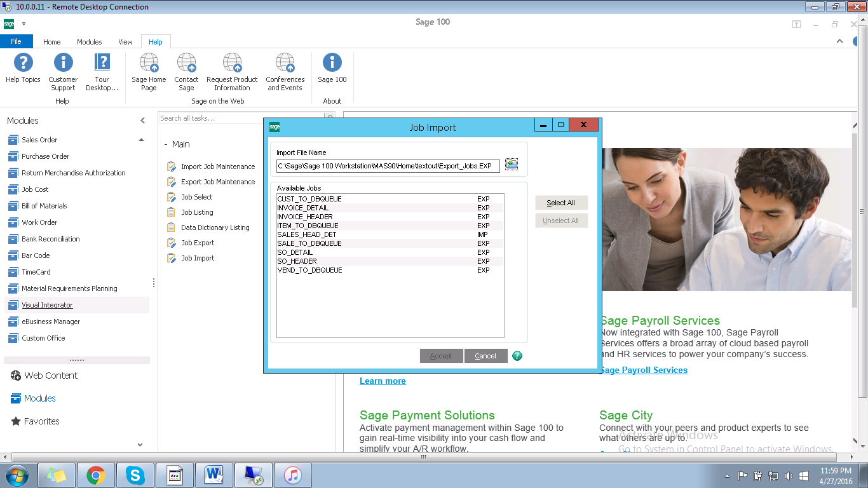Click the Help Topics icon

coord(23,63)
